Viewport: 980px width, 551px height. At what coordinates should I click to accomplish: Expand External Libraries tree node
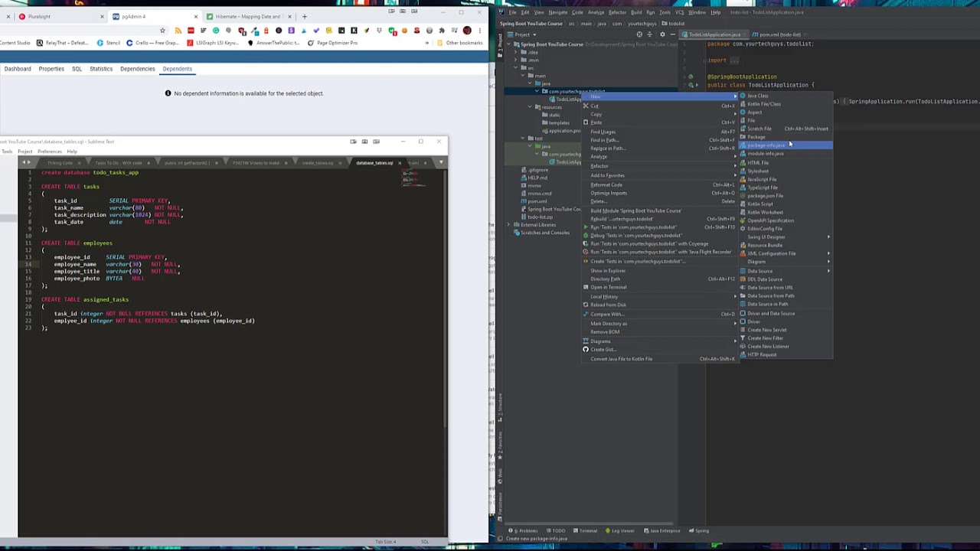(510, 225)
